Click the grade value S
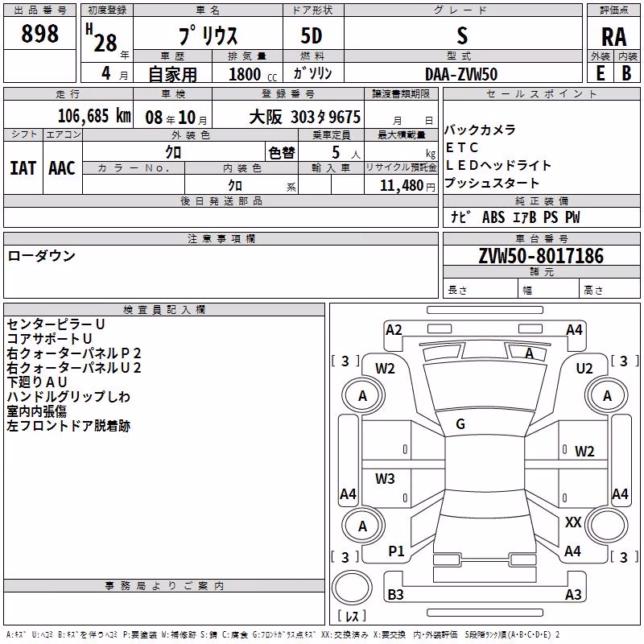The image size is (644, 644). [x=462, y=35]
